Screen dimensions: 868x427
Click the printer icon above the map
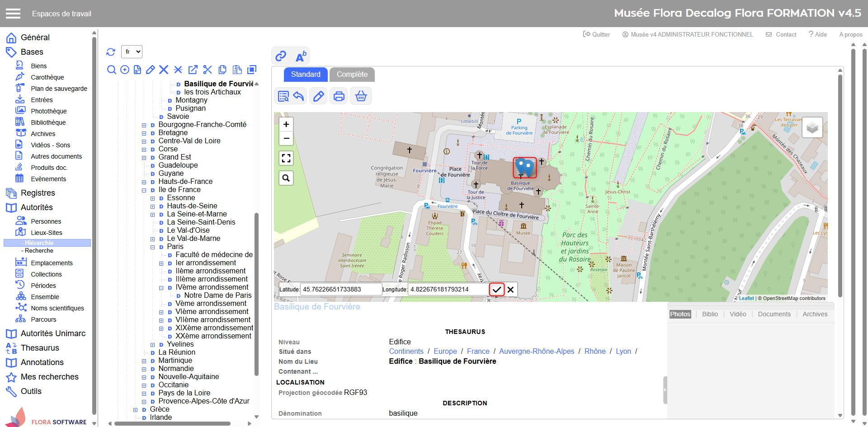[x=339, y=96]
